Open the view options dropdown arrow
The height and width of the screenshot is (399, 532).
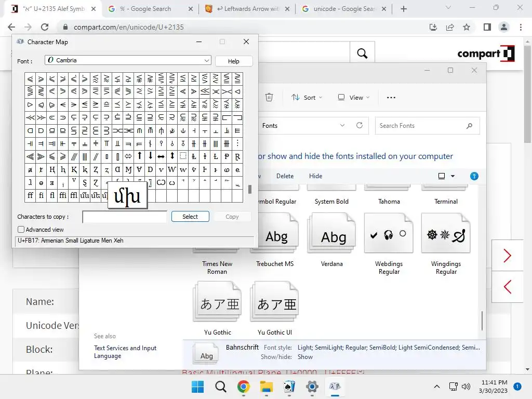(453, 176)
